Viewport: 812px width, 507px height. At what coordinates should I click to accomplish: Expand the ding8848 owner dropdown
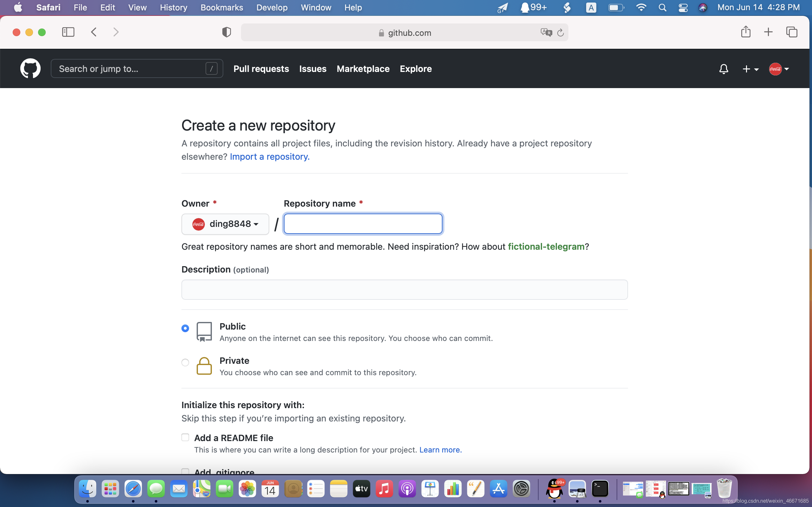click(225, 224)
